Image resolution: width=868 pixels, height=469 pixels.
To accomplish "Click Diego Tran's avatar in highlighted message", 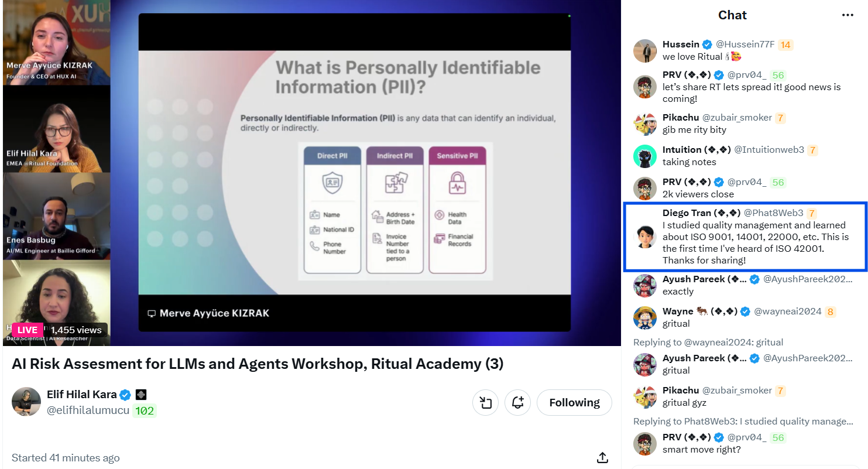I will [x=645, y=237].
